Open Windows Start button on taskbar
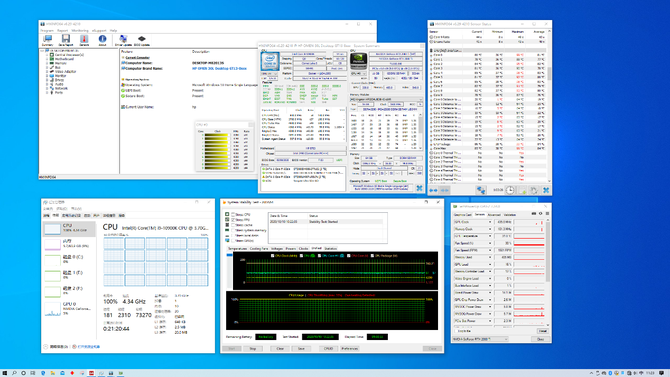Viewport: 670px width, 377px height. pos(5,373)
